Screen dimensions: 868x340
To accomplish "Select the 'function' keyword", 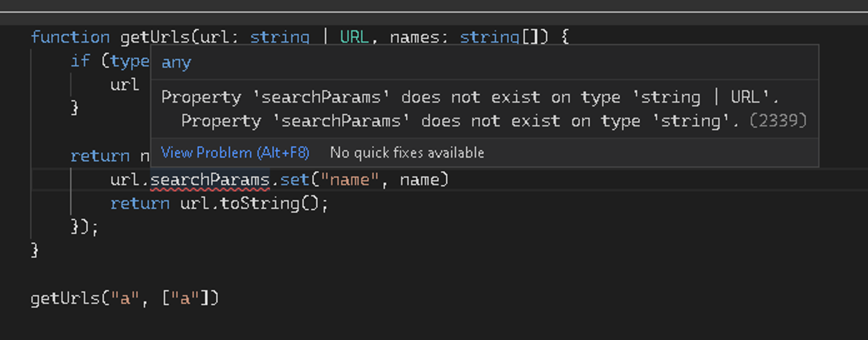I will (x=70, y=37).
